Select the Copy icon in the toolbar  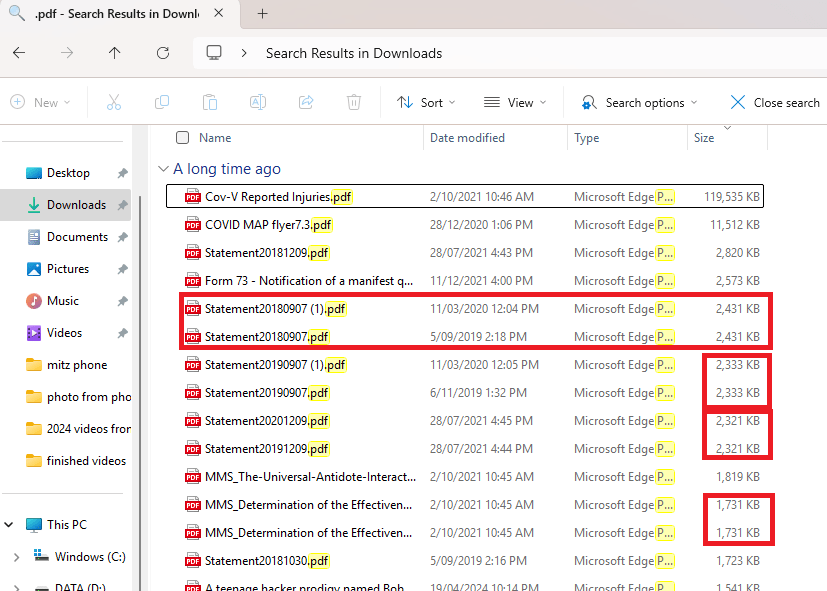point(161,102)
